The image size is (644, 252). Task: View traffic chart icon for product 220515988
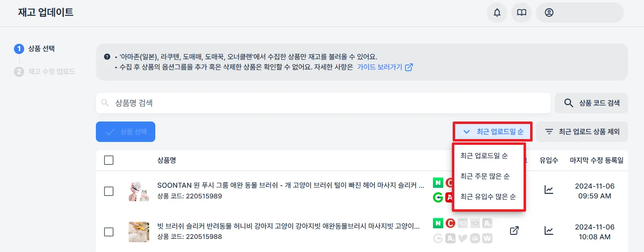[549, 231]
